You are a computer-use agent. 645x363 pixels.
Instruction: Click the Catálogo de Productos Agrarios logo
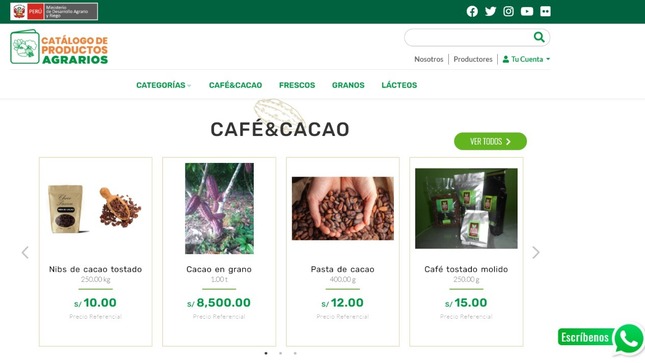click(59, 47)
